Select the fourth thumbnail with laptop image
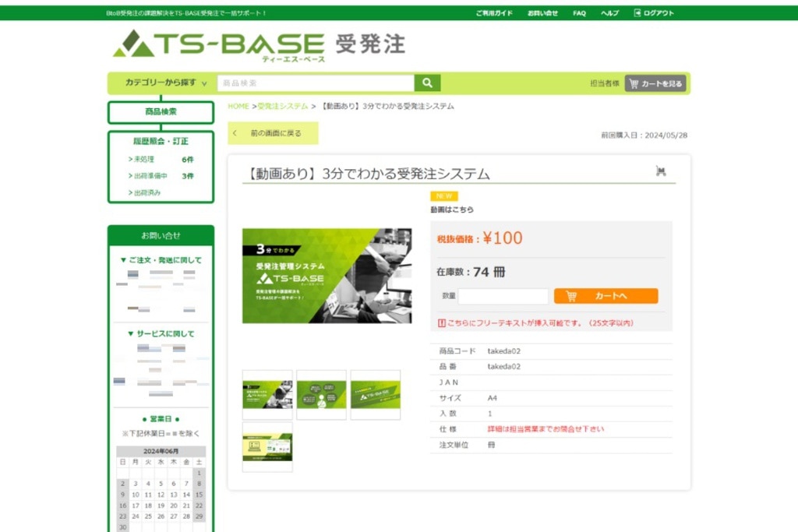The height and width of the screenshot is (532, 798). [x=267, y=447]
